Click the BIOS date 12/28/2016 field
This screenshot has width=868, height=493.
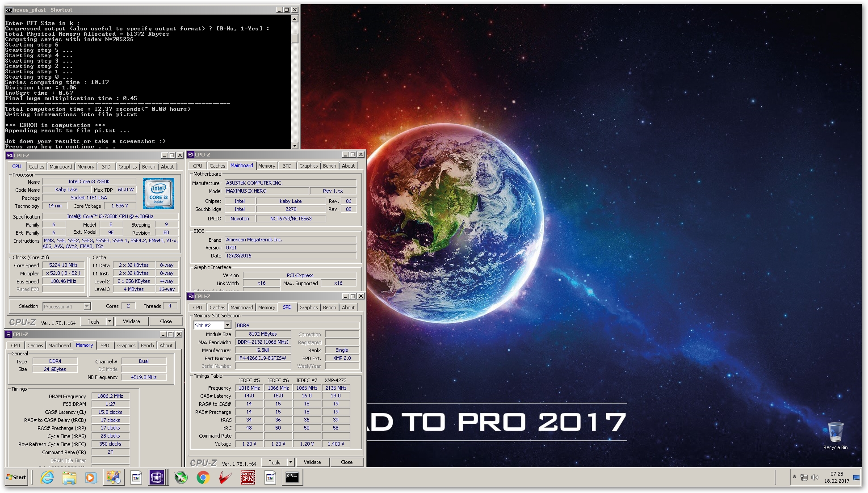click(x=290, y=256)
